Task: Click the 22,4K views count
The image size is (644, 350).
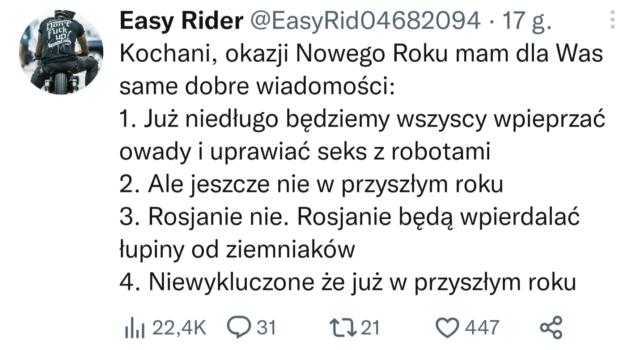Action: [x=179, y=328]
